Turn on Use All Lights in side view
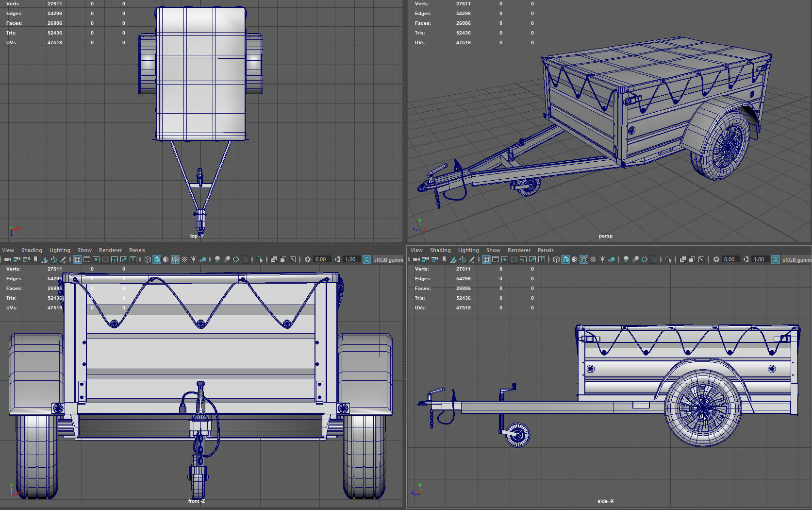The height and width of the screenshot is (510, 812). click(x=602, y=259)
